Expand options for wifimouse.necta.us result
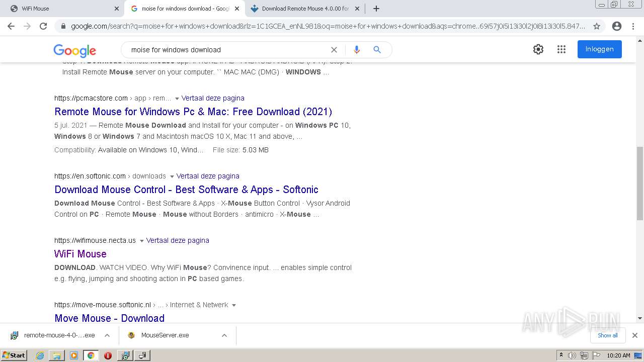The image size is (644, 362). (141, 241)
